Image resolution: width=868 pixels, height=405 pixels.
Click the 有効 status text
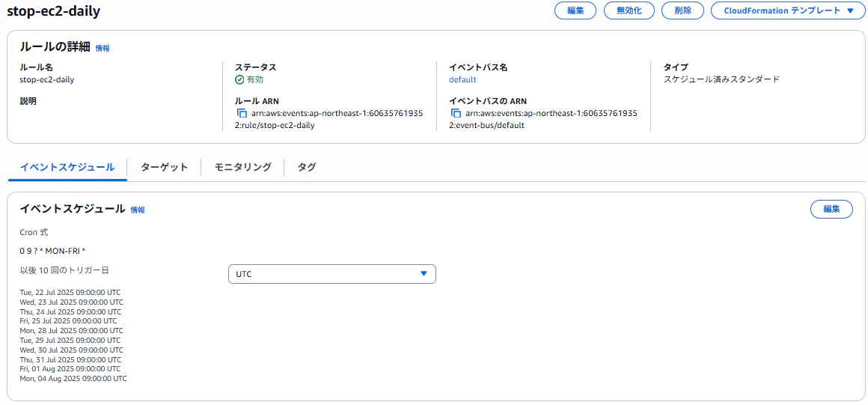click(x=254, y=80)
